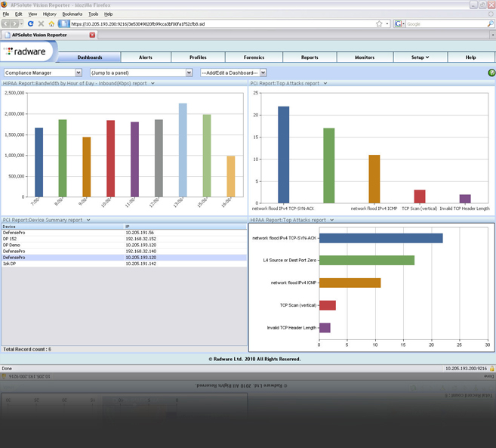This screenshot has height=448, width=496.
Task: Expand the Setup dropdown menu
Action: (420, 57)
